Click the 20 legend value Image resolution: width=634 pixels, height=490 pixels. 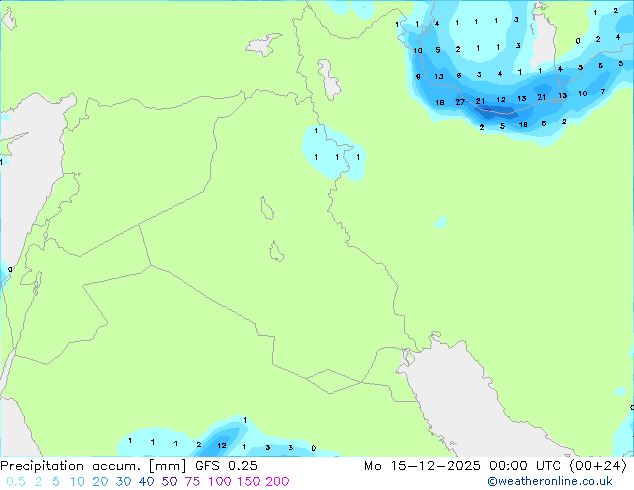[x=100, y=482]
